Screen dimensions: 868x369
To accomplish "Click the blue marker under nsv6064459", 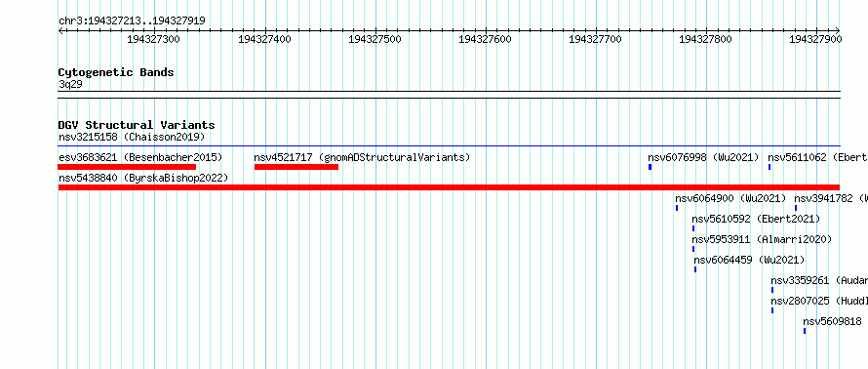I will pyautogui.click(x=695, y=269).
